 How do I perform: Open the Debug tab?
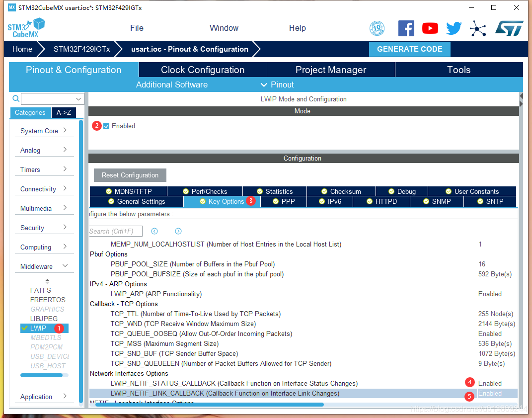click(x=402, y=191)
